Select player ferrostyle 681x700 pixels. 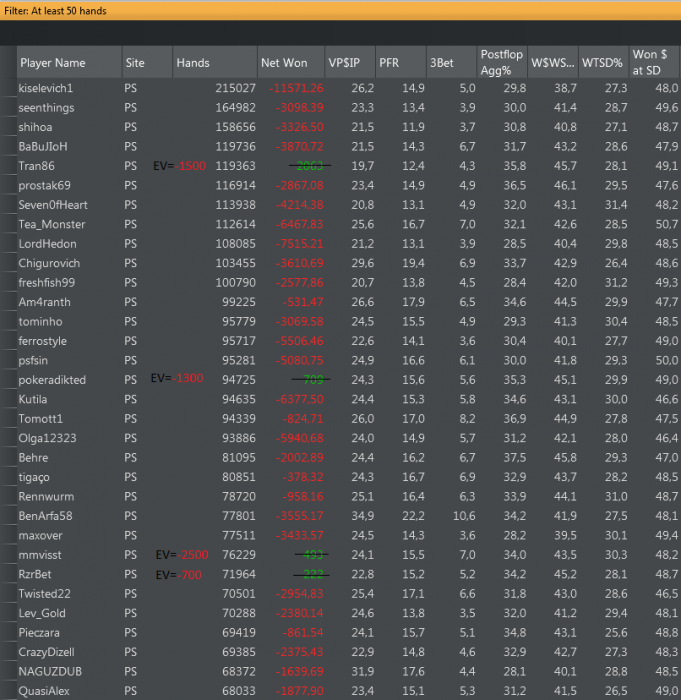tap(42, 341)
